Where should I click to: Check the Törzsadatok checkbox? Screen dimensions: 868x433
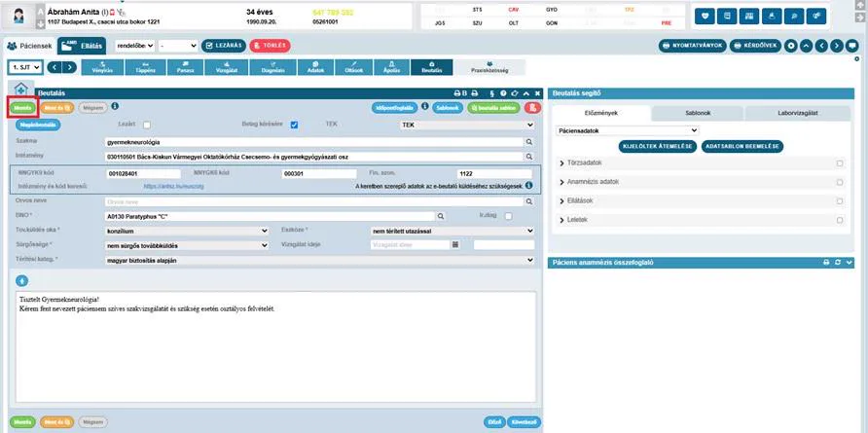(840, 163)
